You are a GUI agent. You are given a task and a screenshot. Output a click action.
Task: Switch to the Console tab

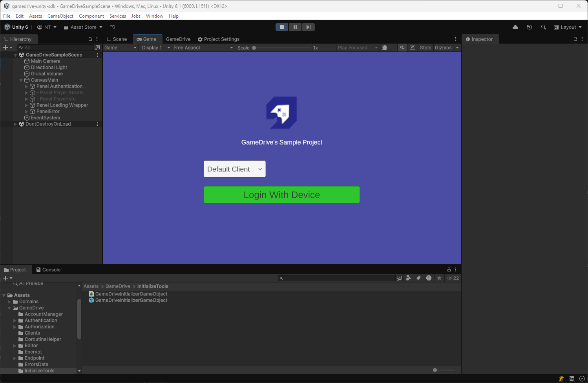coord(48,270)
